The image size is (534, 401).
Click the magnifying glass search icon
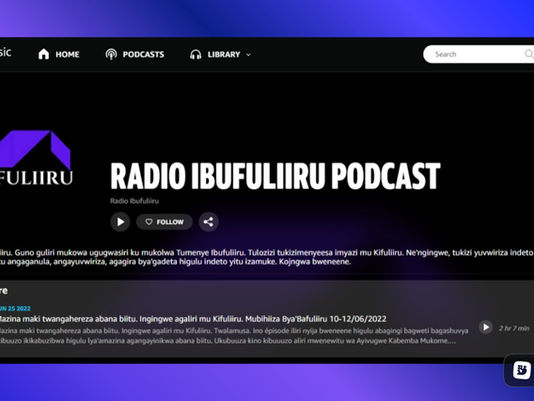pyautogui.click(x=528, y=54)
